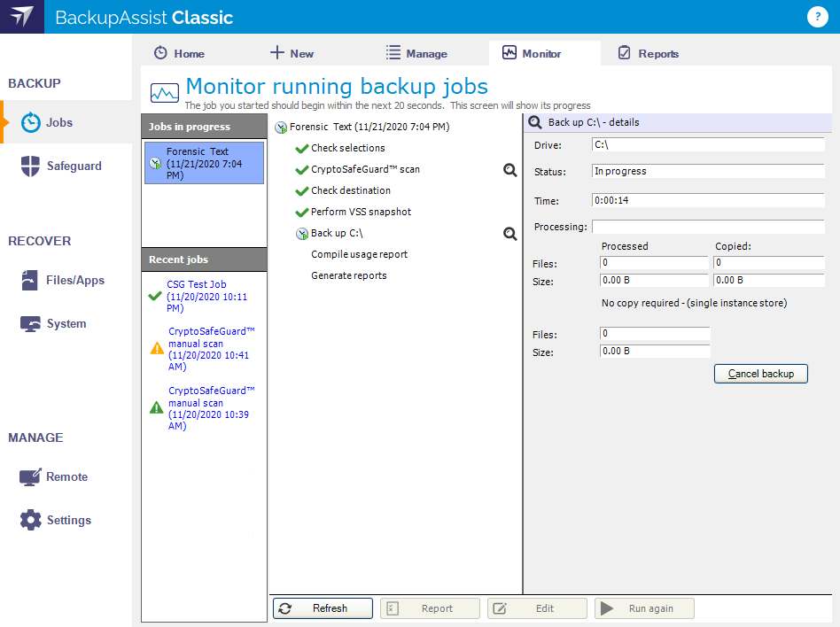
Task: Click the System recovery monitor icon
Action: [30, 323]
